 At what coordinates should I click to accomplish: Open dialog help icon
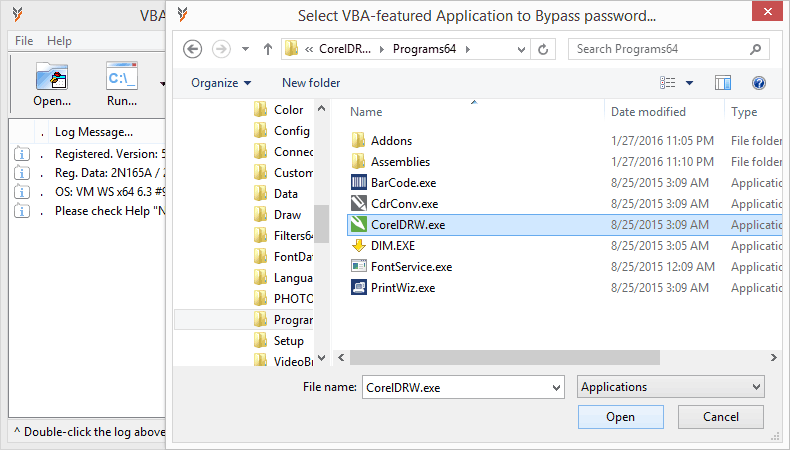(x=759, y=83)
